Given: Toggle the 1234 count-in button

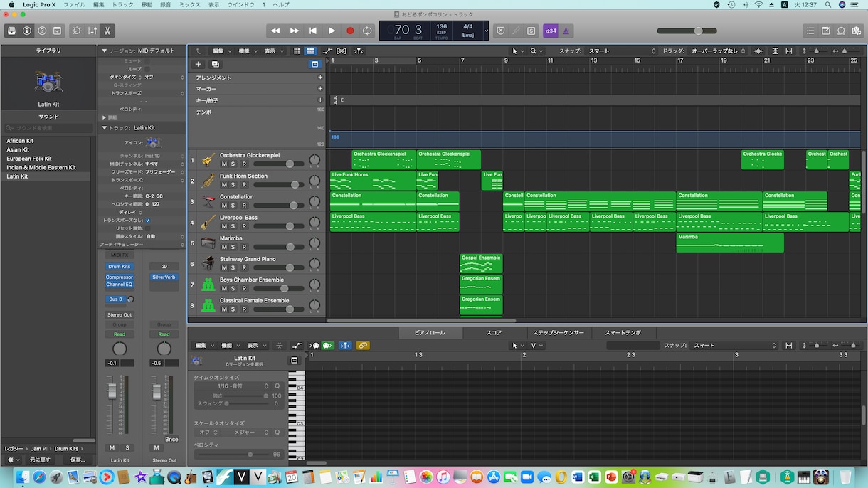Looking at the screenshot, I should pos(550,31).
